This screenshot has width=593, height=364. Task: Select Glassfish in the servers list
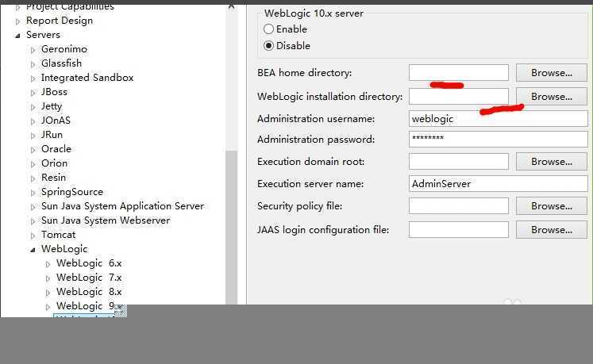(62, 63)
